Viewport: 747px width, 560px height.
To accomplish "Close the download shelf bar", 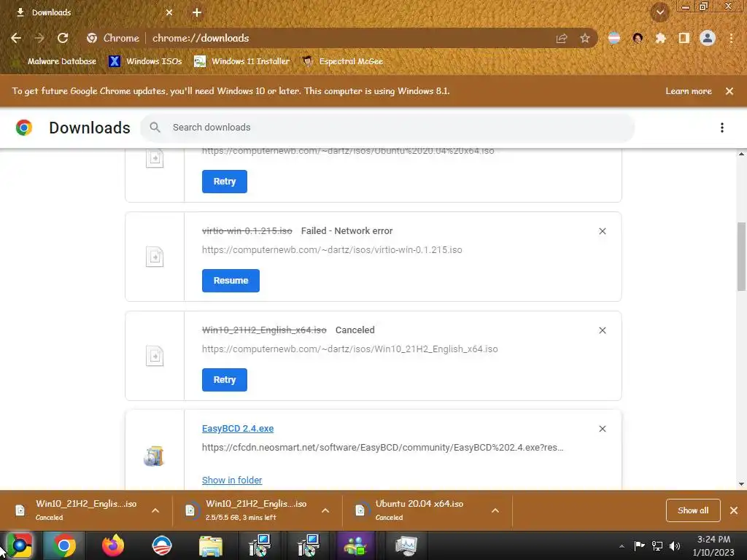I will coord(734,510).
